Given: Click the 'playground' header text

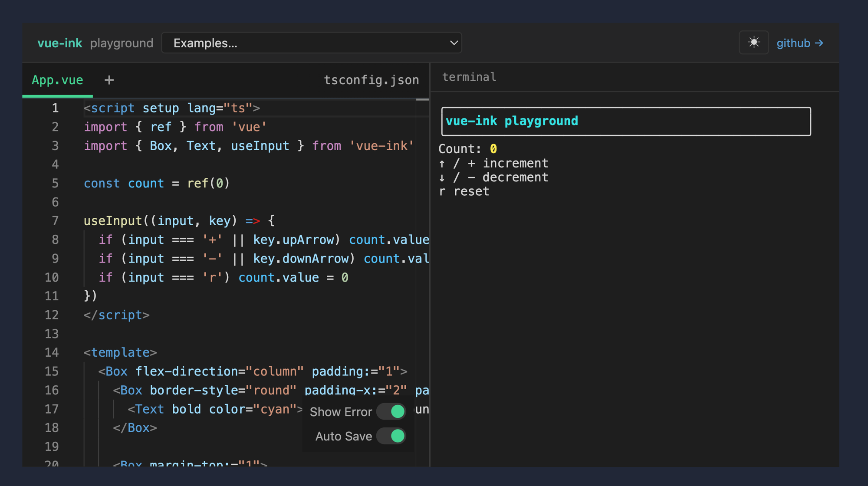Looking at the screenshot, I should pos(122,43).
